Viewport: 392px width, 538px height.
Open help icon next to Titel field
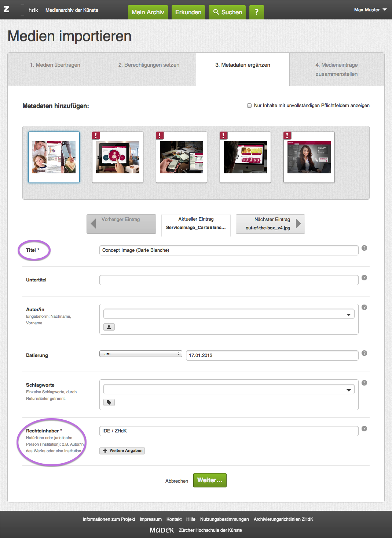364,248
